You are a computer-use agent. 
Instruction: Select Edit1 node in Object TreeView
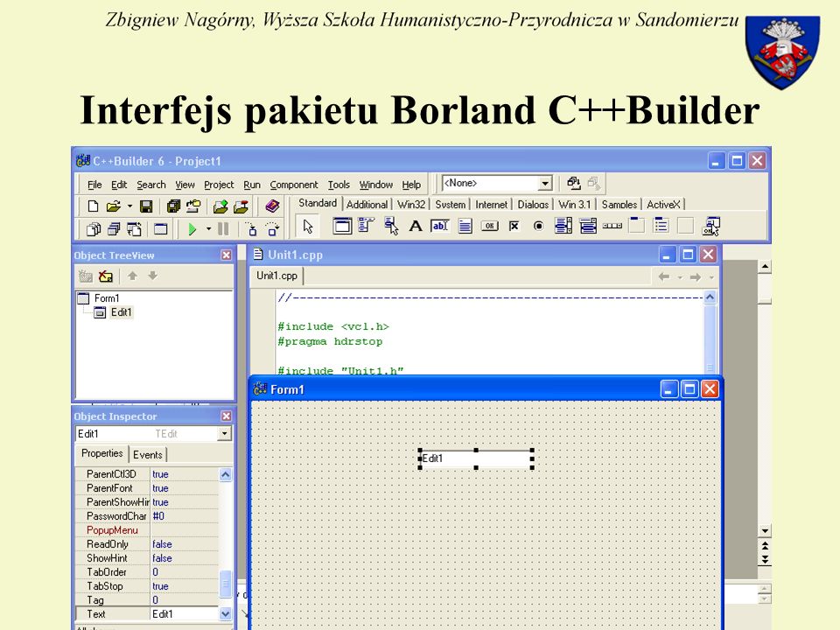pos(121,312)
